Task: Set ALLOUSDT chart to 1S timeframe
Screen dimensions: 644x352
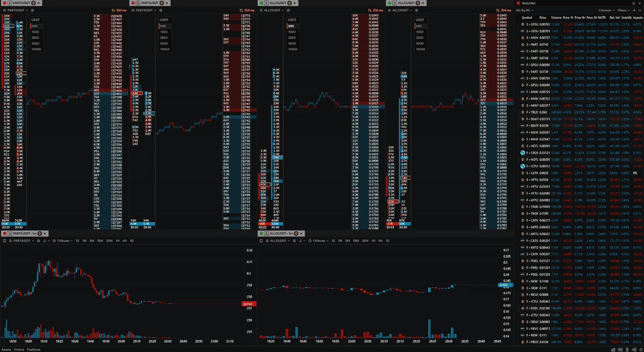Action: pos(334,241)
